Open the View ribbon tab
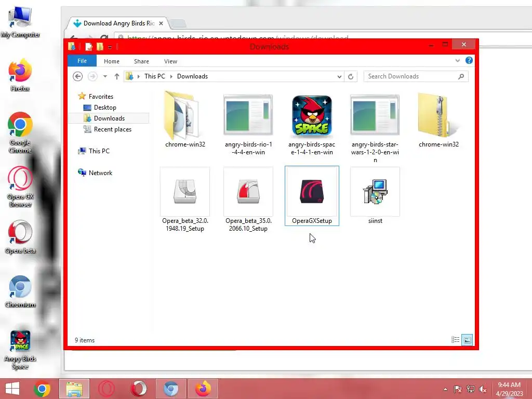Screen dimensions: 532x399 (170, 61)
